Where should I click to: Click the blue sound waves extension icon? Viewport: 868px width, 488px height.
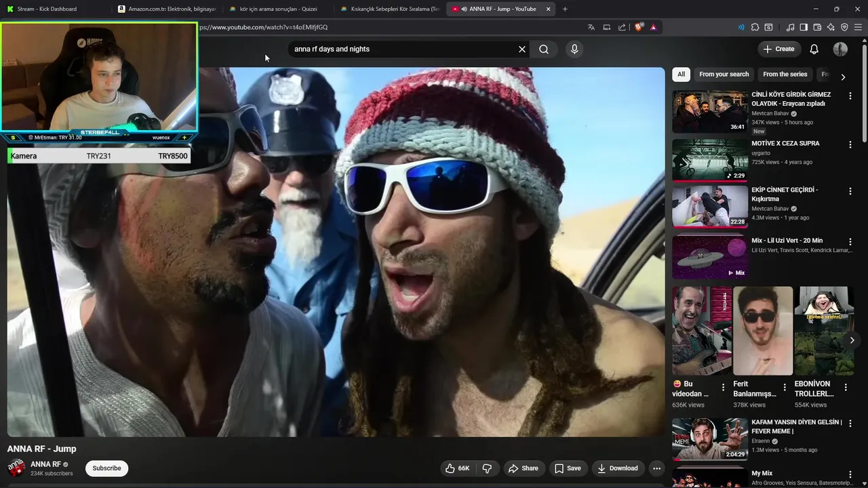741,27
